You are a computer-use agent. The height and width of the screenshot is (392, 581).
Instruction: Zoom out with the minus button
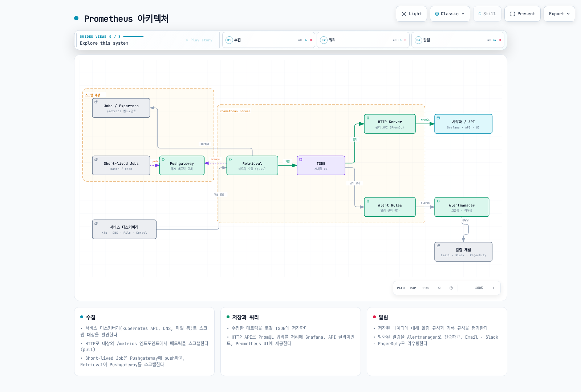point(464,288)
